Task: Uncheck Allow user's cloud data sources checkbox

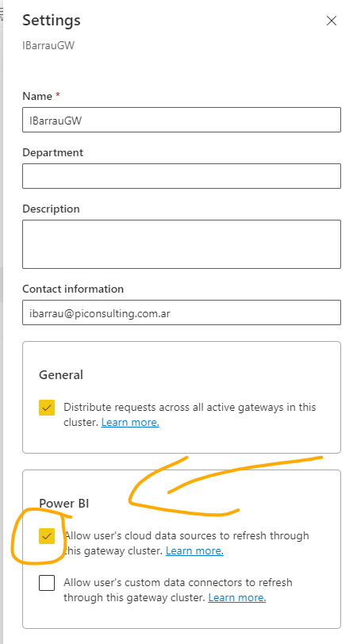Action: point(47,536)
